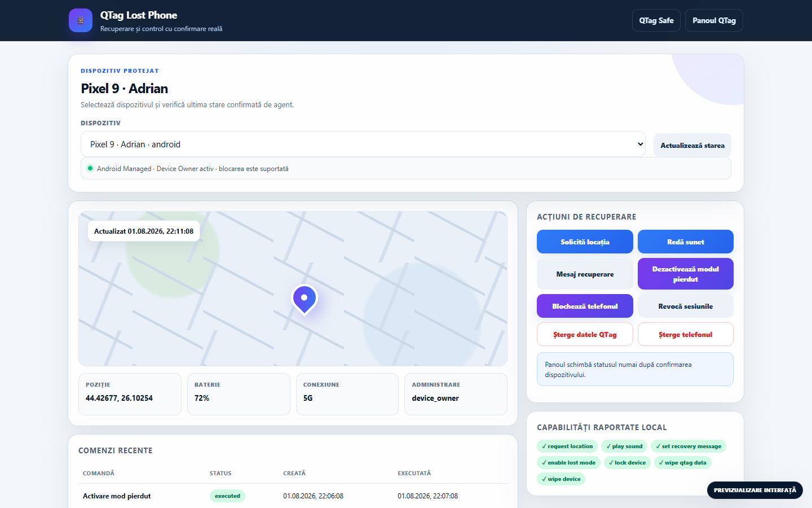This screenshot has height=508, width=812.
Task: Click the executed time 01.08.2026, 22:07:08
Action: 427,496
